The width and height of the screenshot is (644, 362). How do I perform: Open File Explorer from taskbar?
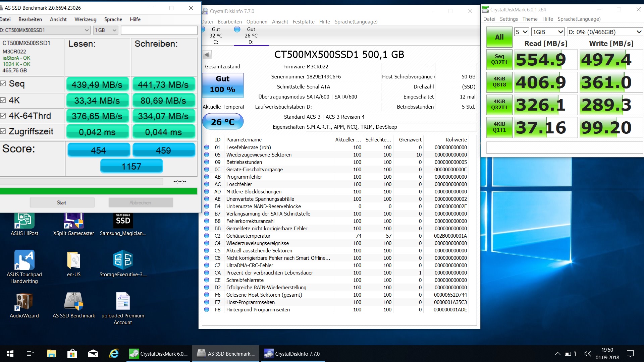click(x=51, y=354)
